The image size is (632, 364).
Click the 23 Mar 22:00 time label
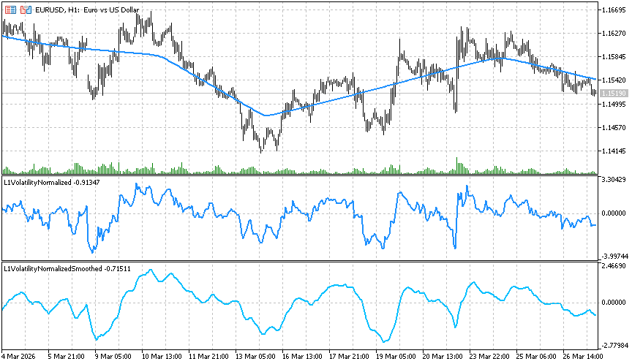pos(489,357)
